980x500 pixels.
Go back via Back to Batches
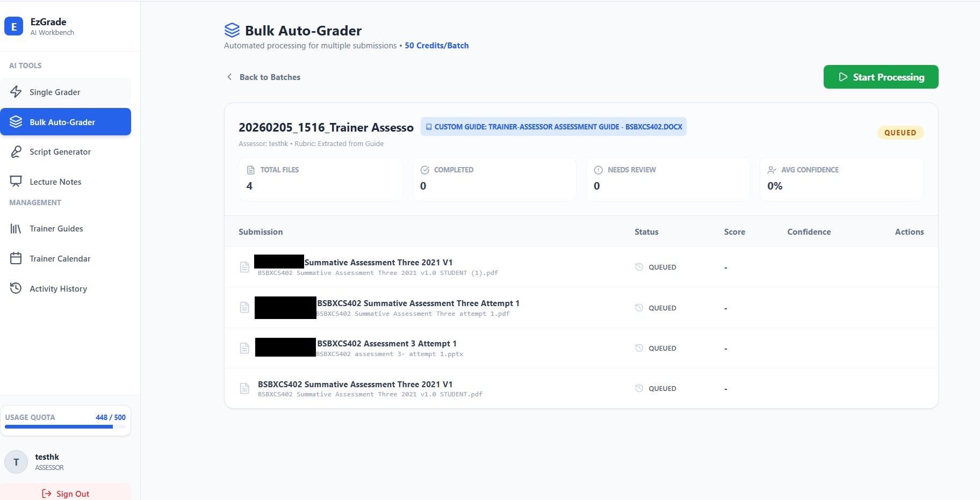[x=263, y=77]
